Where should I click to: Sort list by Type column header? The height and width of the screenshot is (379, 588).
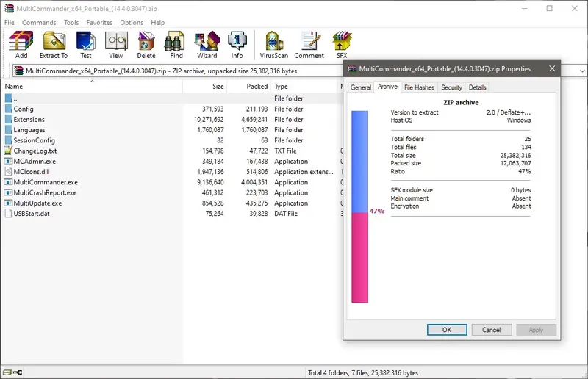pyautogui.click(x=304, y=86)
